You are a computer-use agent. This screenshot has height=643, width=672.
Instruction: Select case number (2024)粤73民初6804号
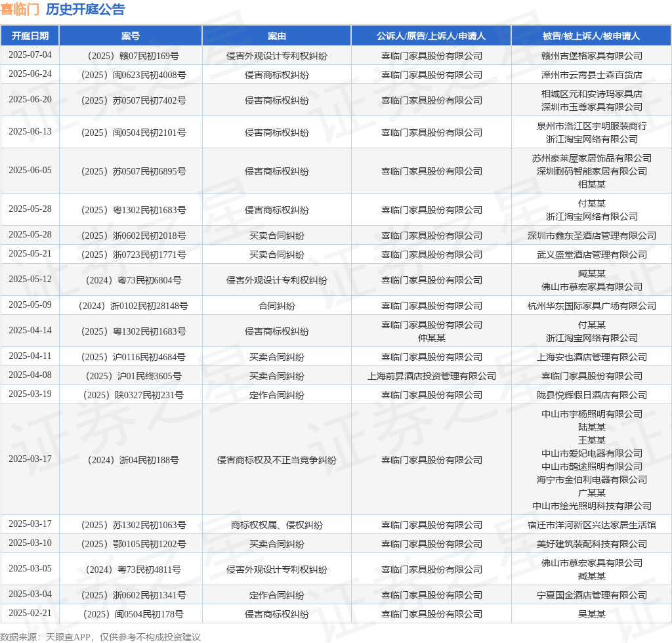click(x=133, y=280)
